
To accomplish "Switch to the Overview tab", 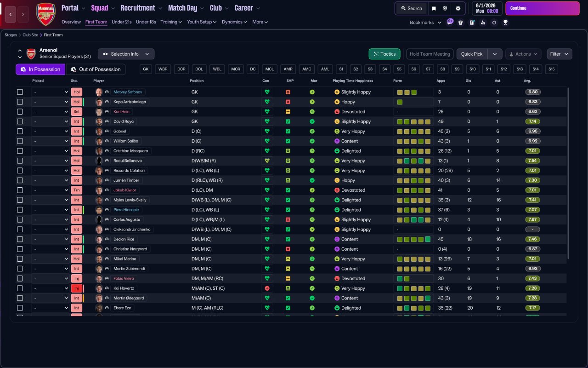I will click(71, 22).
